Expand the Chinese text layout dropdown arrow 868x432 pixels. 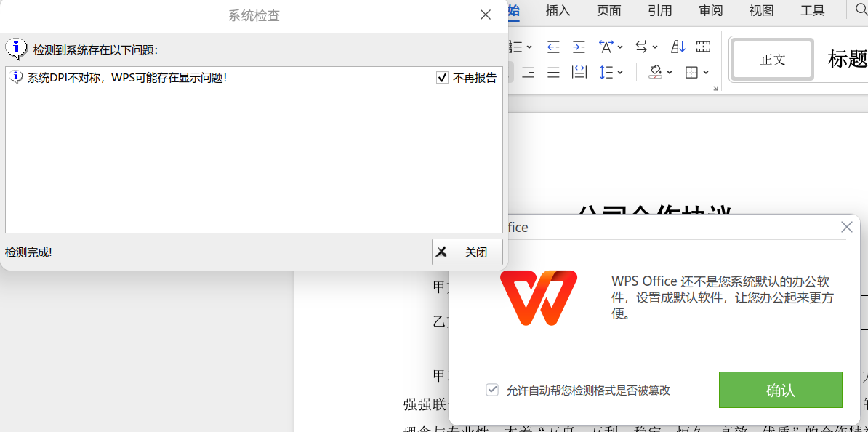tap(620, 47)
